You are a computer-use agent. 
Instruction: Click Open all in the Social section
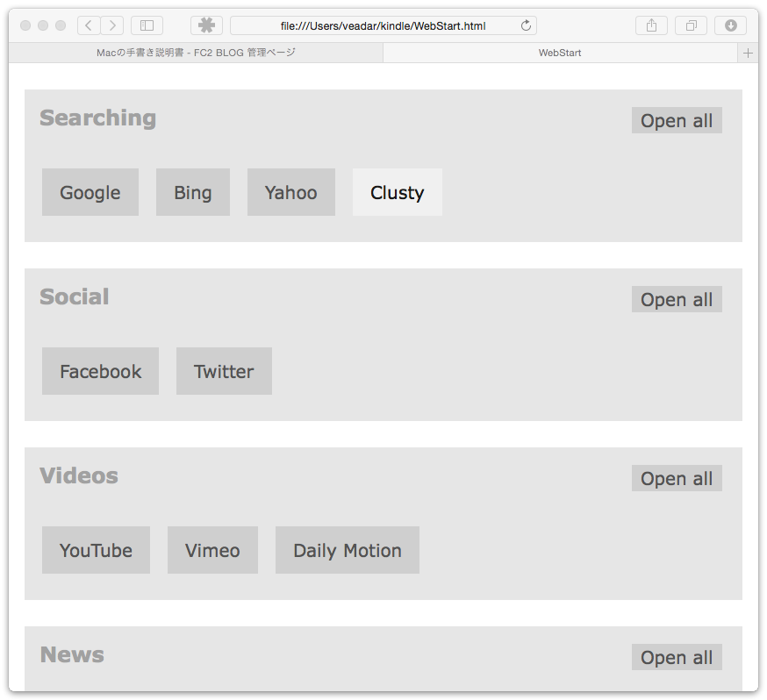pos(677,299)
